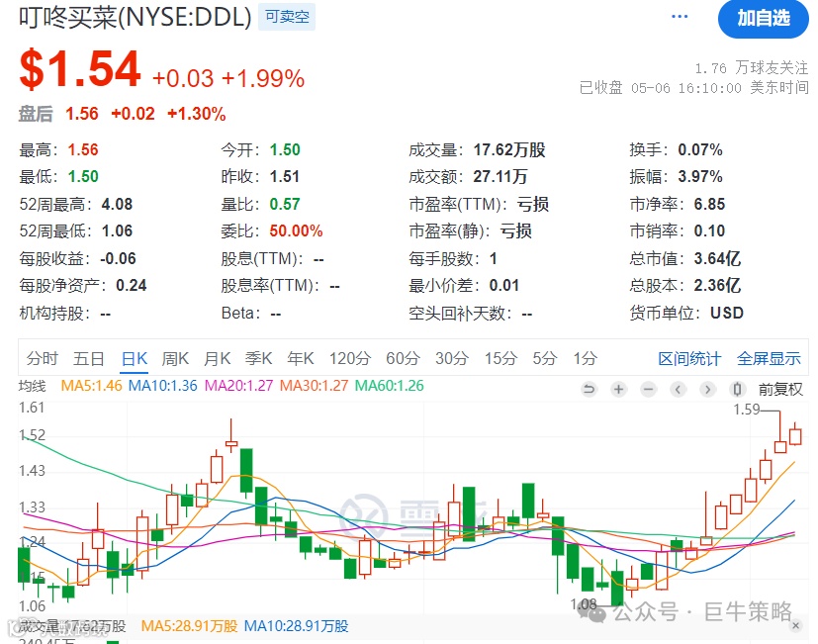Click the chart reset undo icon
The width and height of the screenshot is (818, 644).
pyautogui.click(x=589, y=390)
